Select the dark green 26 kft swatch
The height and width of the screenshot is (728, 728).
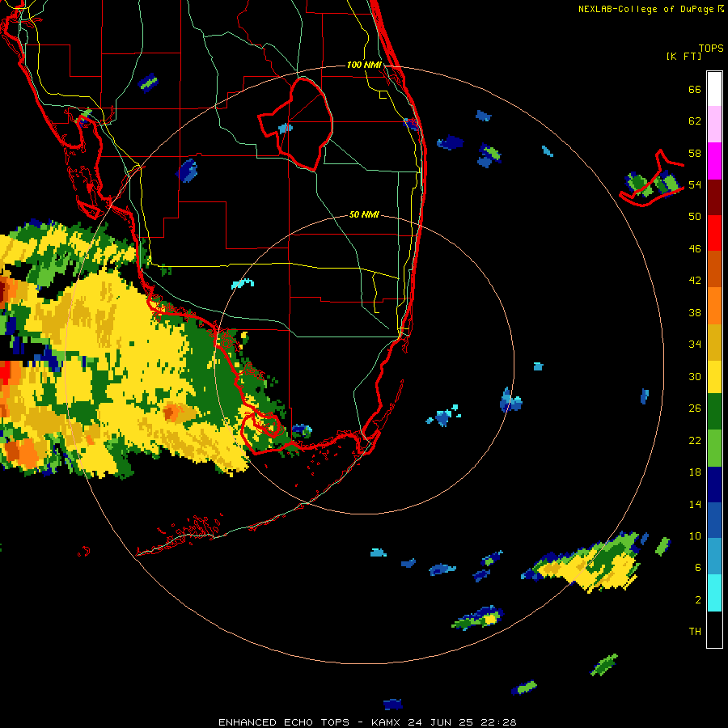coord(714,412)
